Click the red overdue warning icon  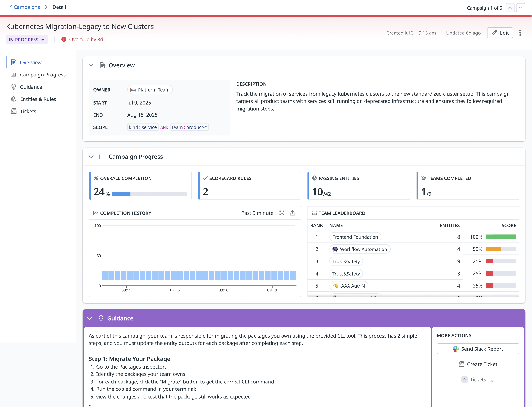(x=64, y=40)
